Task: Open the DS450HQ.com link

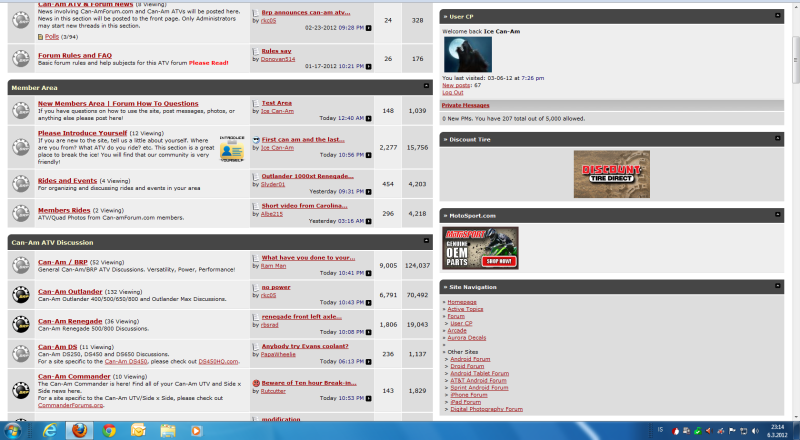Action: 218,361
